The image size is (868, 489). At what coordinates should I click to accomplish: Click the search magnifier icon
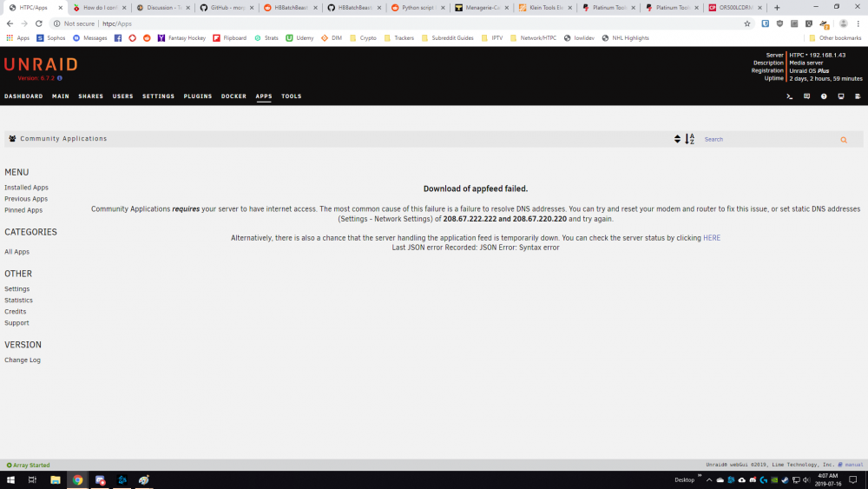844,140
